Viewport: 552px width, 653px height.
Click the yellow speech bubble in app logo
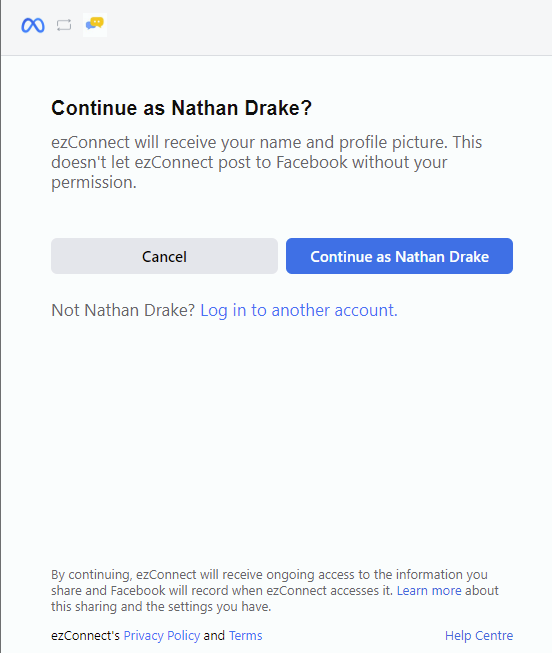pos(97,22)
